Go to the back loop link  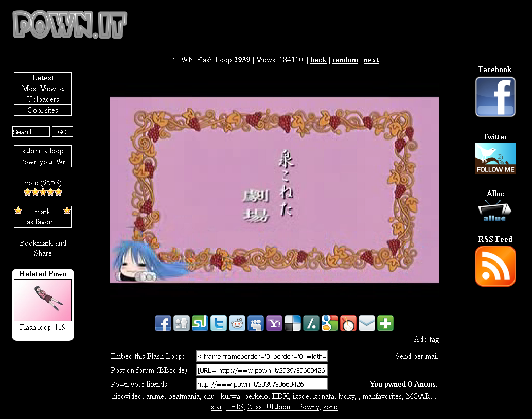click(318, 60)
